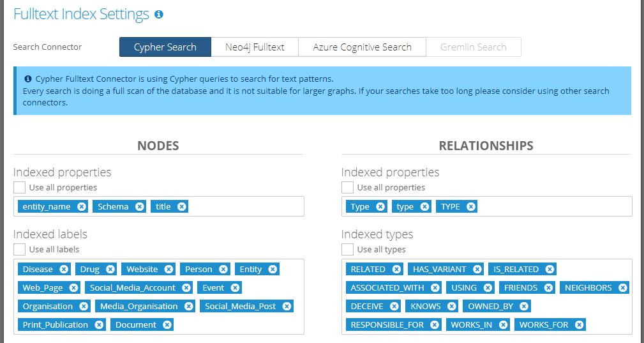Choose the Gremlin Search connector
644x343 pixels.
point(473,47)
